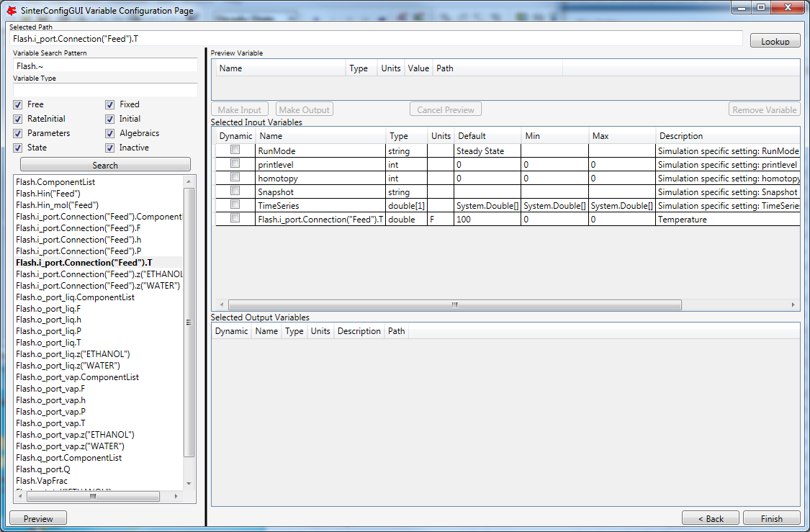Viewport: 810px width, 532px height.
Task: Toggle the Fixed variable type checkbox
Action: click(110, 105)
